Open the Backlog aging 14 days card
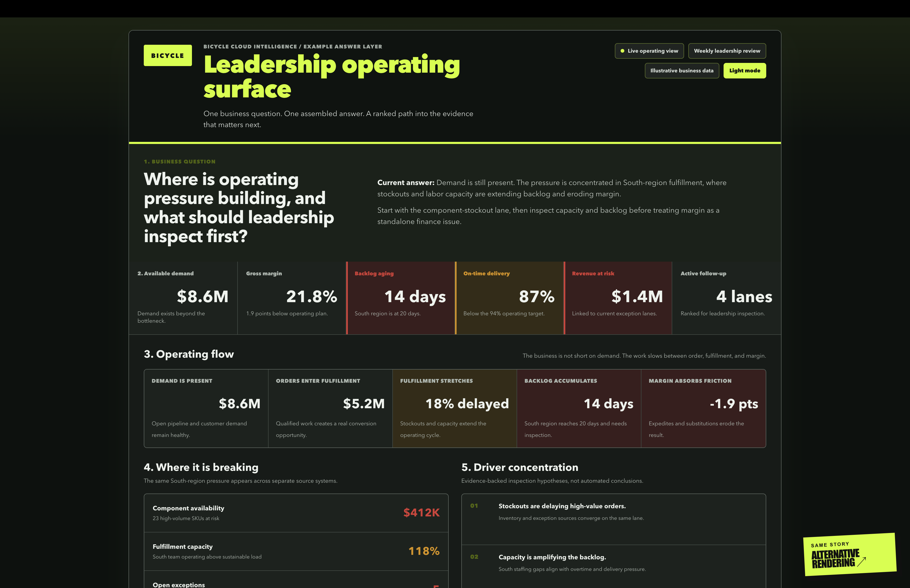910x588 pixels. (400, 298)
